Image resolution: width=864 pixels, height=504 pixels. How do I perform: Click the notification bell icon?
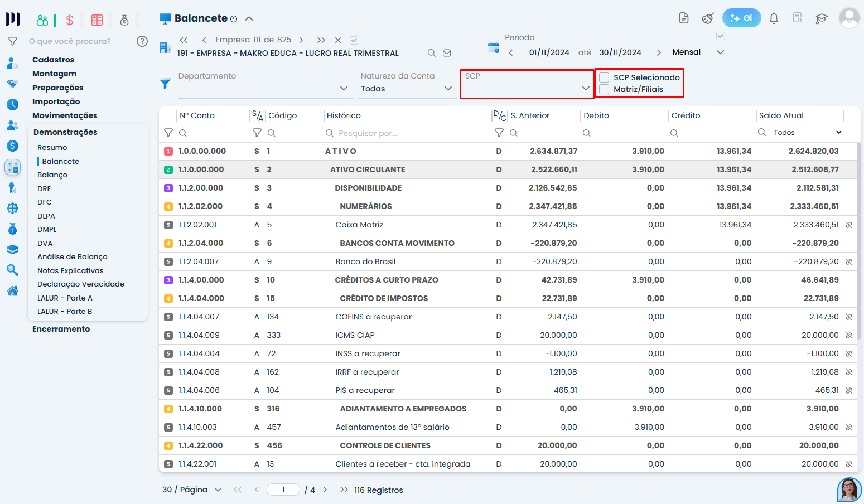pos(774,18)
